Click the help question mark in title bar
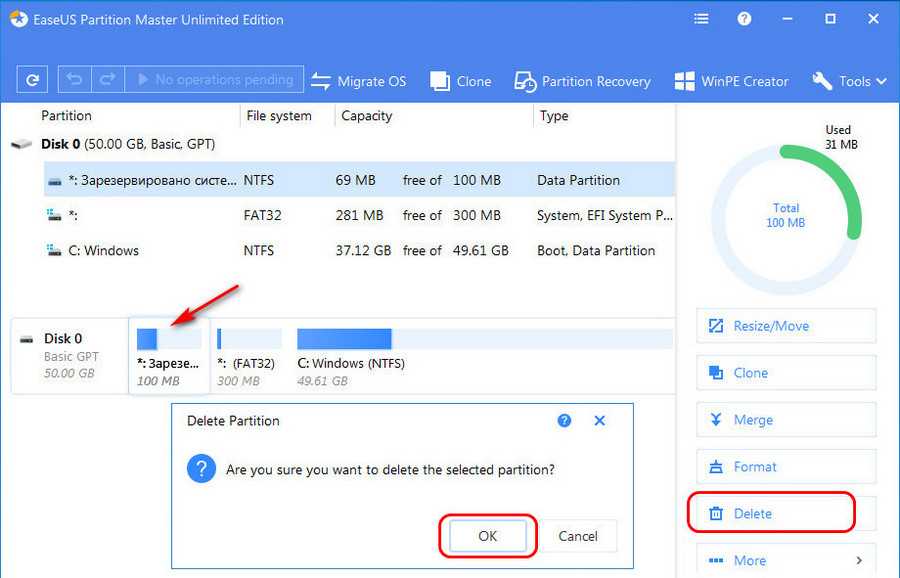Viewport: 900px width, 578px height. pyautogui.click(x=744, y=19)
